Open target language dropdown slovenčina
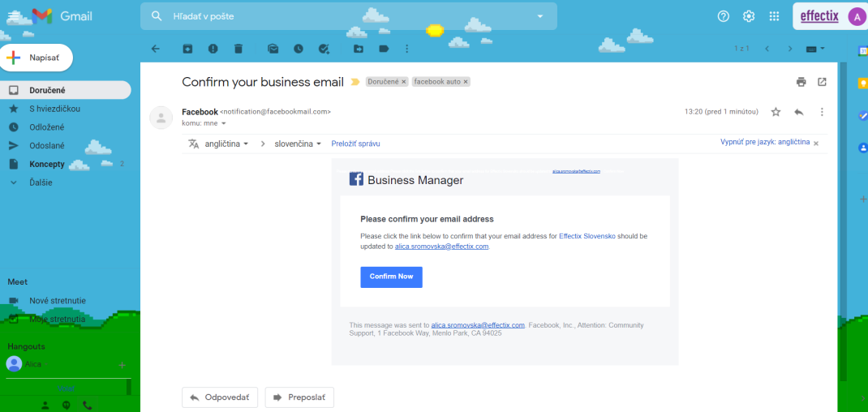Image resolution: width=868 pixels, height=412 pixels. click(x=298, y=144)
